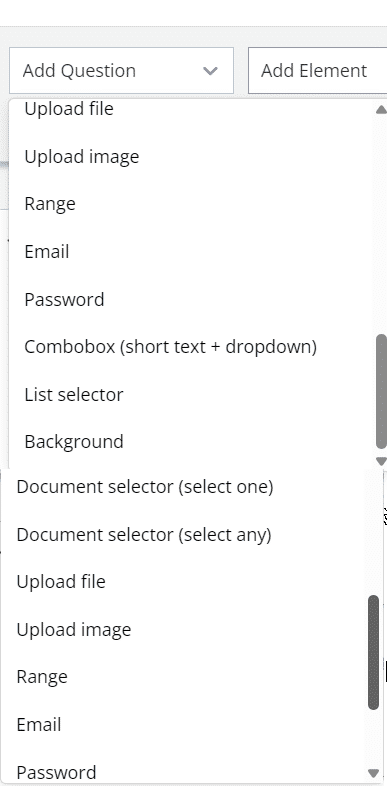Select Upload file directly under Add Question
This screenshot has height=786, width=387.
click(69, 108)
